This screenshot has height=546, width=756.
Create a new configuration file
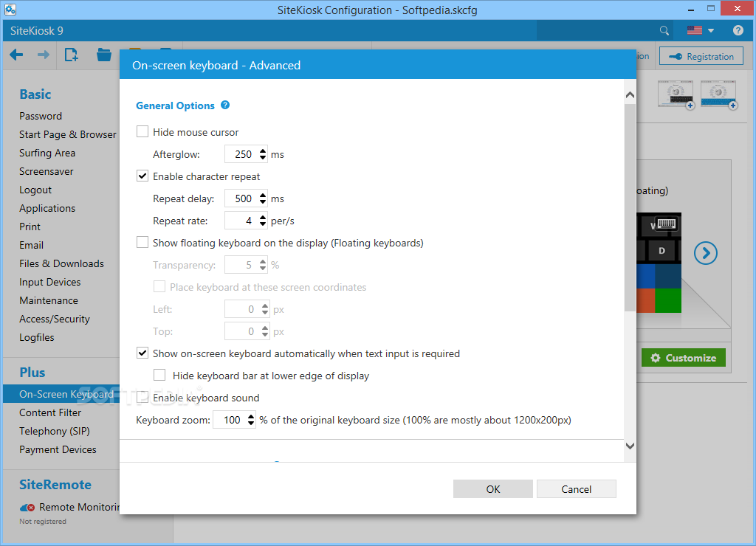click(x=72, y=55)
